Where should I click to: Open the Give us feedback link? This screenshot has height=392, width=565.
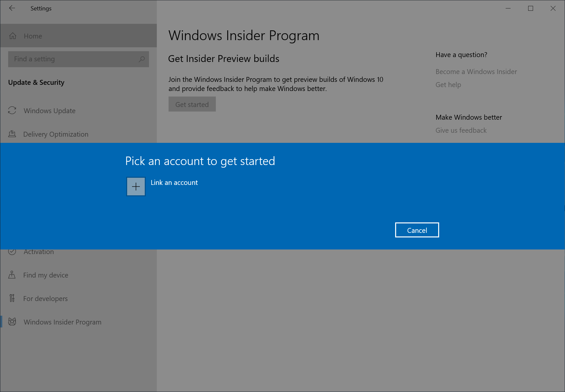coord(461,130)
